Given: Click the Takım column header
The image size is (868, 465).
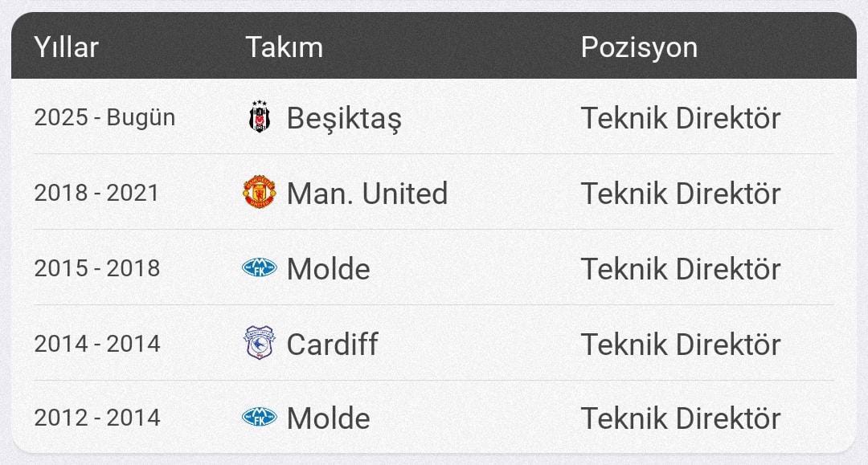Looking at the screenshot, I should tap(284, 47).
